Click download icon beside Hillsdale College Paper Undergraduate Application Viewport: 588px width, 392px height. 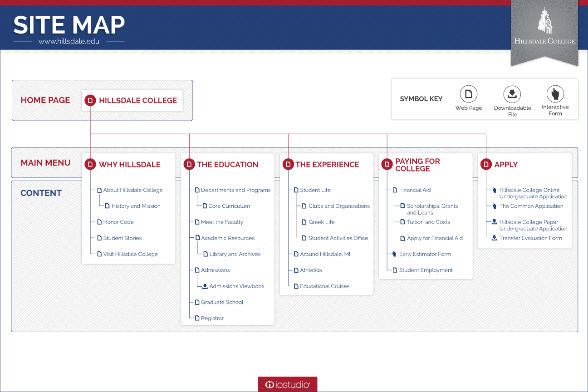(x=495, y=222)
